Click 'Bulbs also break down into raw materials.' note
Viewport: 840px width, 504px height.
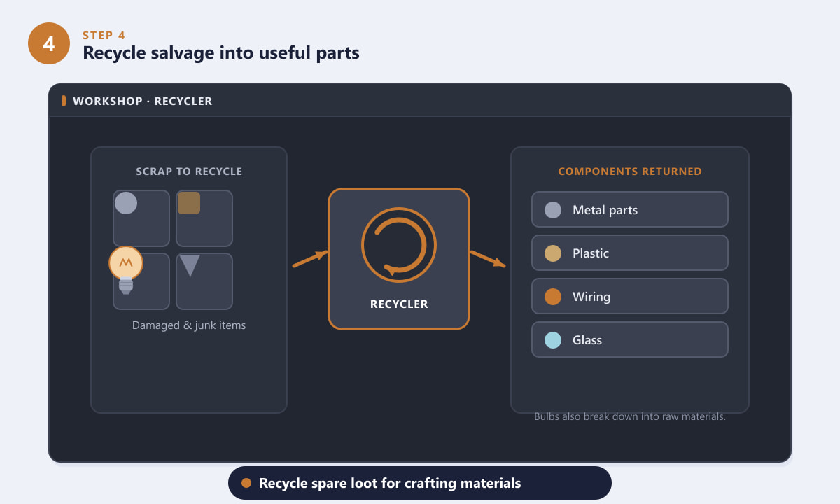[x=630, y=416]
